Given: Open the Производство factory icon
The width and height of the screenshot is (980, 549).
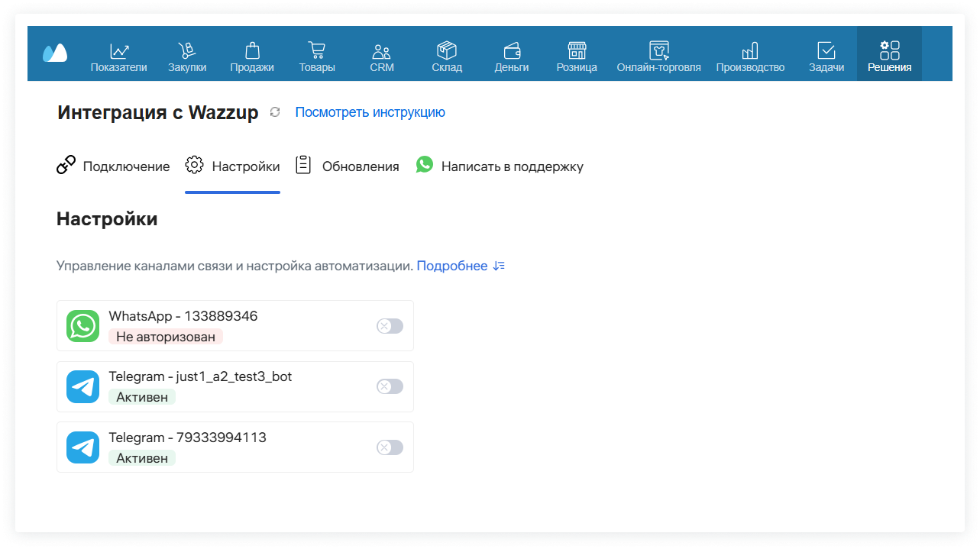Looking at the screenshot, I should (750, 51).
